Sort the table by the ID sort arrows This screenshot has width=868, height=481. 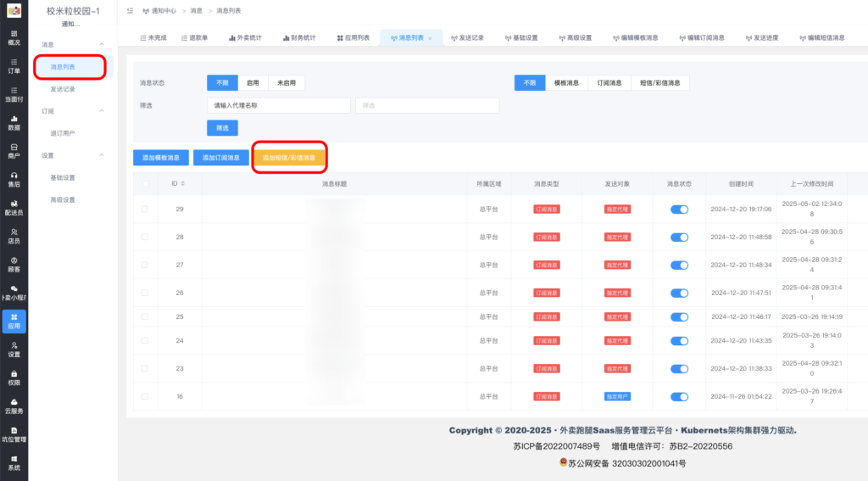click(x=183, y=183)
